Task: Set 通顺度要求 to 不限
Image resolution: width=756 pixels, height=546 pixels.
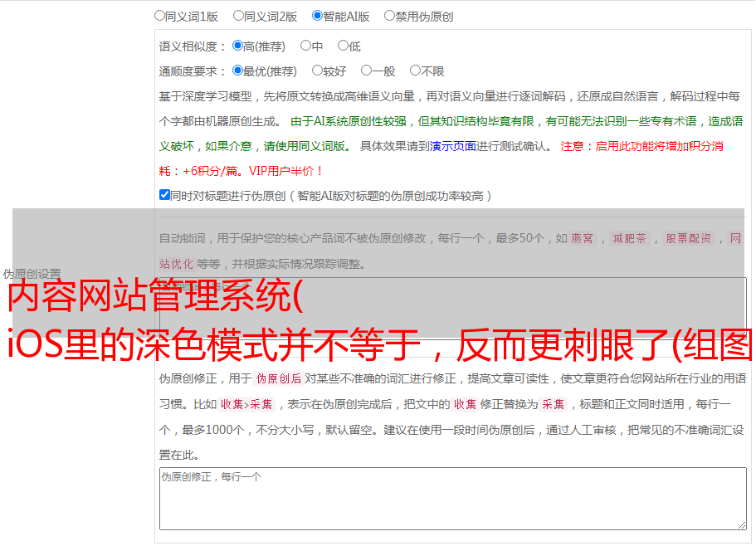Action: click(x=415, y=71)
